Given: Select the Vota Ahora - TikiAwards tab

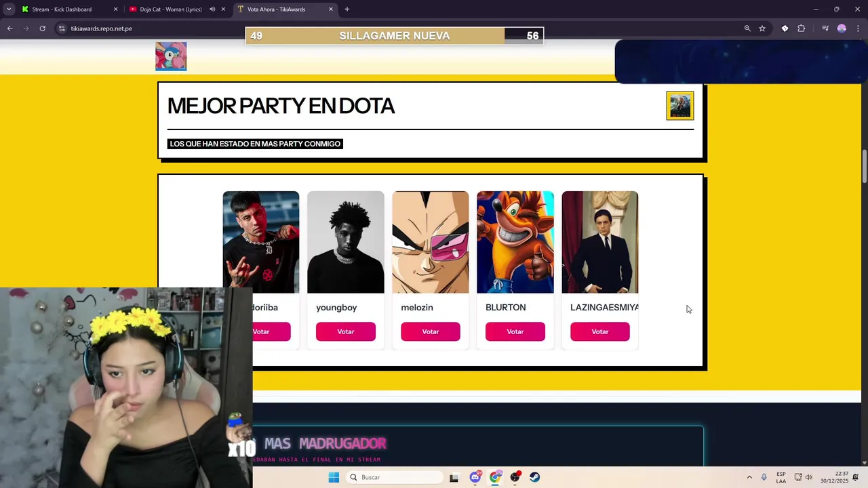Looking at the screenshot, I should (285, 9).
